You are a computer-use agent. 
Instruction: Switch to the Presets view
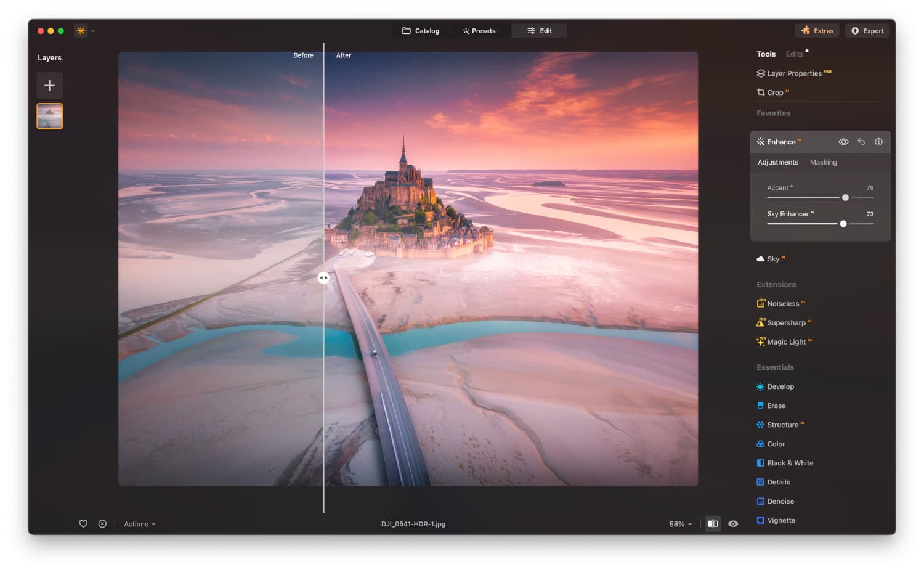point(480,30)
